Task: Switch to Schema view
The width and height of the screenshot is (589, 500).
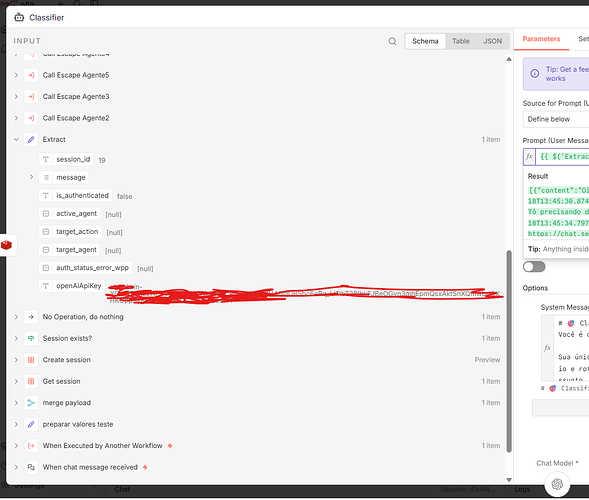Action: point(425,41)
